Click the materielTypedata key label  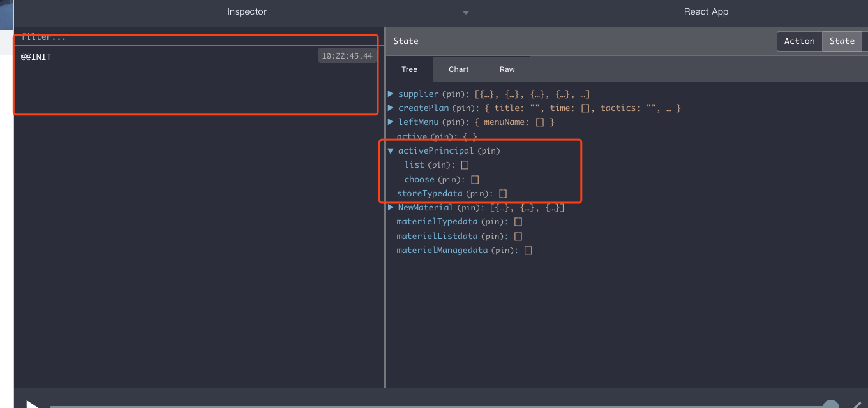tap(437, 221)
